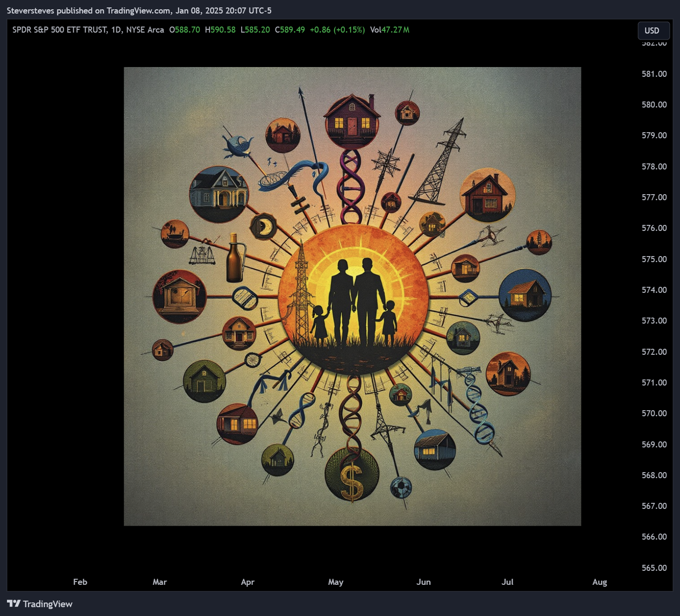Click the 567.00 price axis label
The width and height of the screenshot is (680, 616).
654,506
